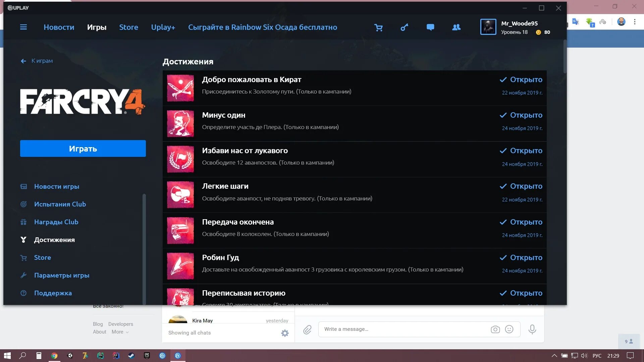Go back via К играм link
Screen dimensions: 644x362
pos(42,61)
